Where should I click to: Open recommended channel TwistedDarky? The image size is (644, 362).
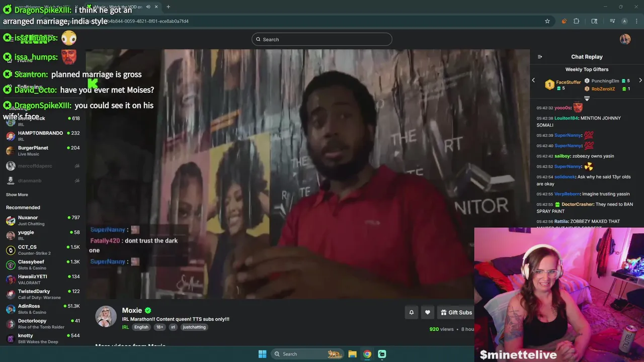click(43, 294)
